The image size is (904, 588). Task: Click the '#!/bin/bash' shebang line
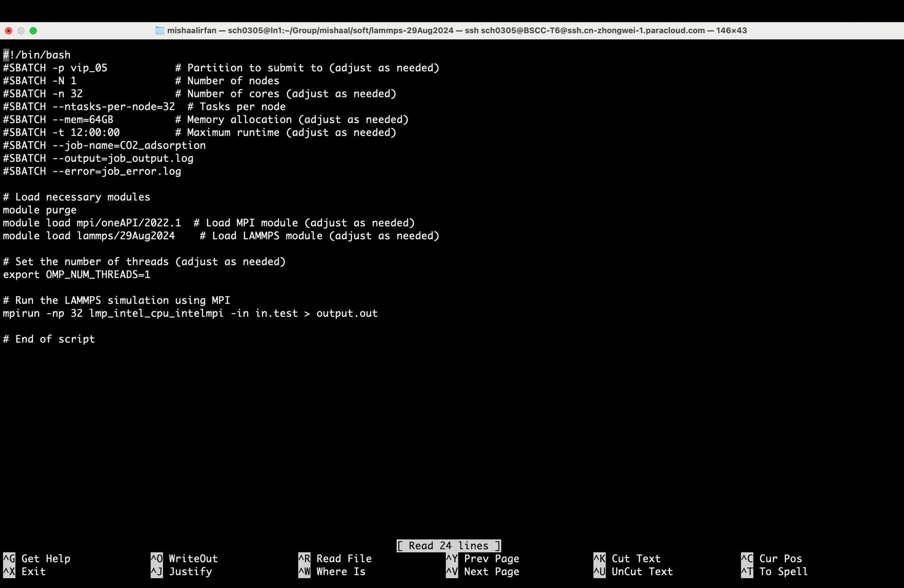pyautogui.click(x=37, y=55)
